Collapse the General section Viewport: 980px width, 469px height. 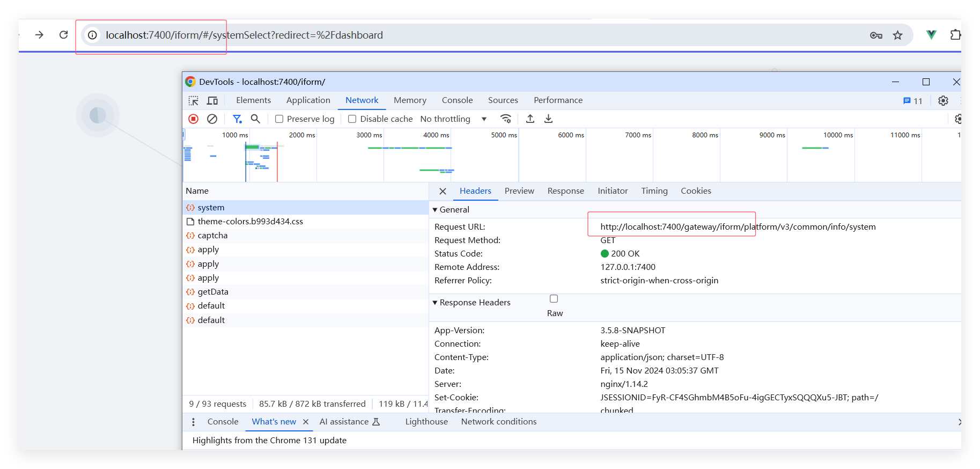435,210
